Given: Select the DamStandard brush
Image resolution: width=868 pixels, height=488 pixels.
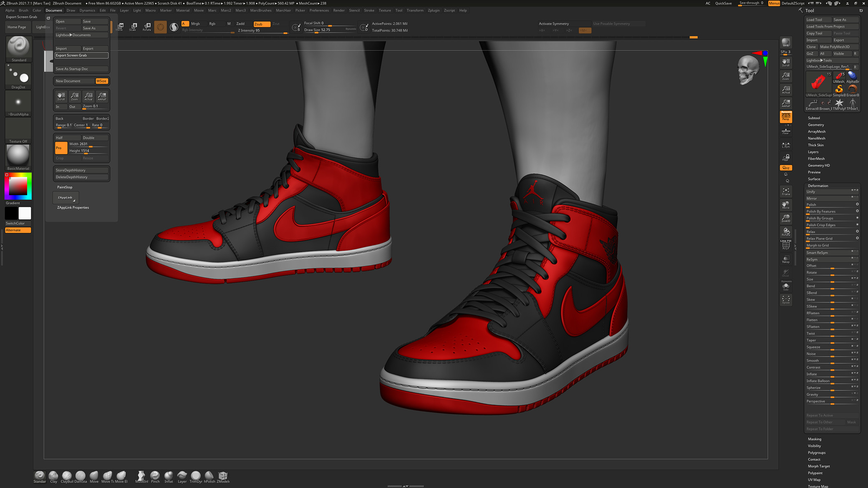Looking at the screenshot, I should point(81,477).
